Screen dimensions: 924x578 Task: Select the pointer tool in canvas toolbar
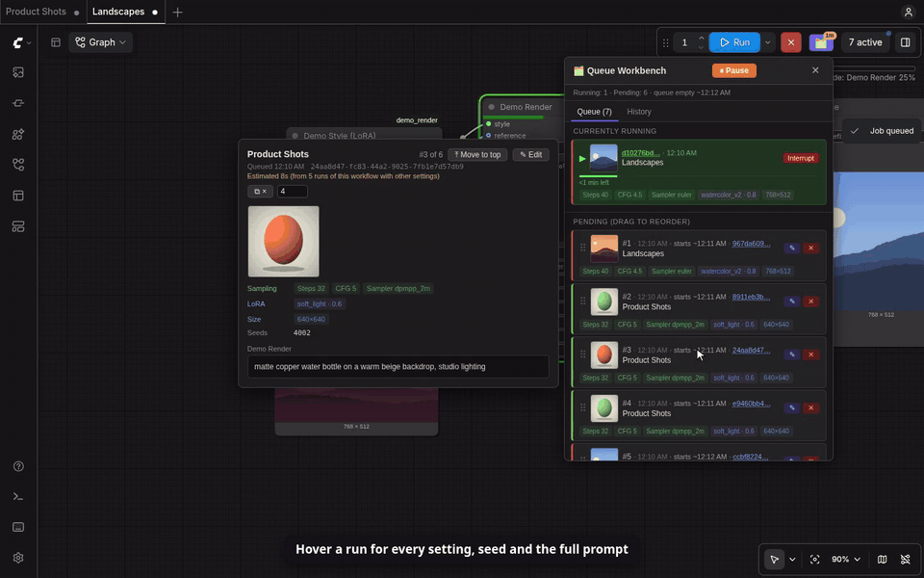[x=774, y=559]
